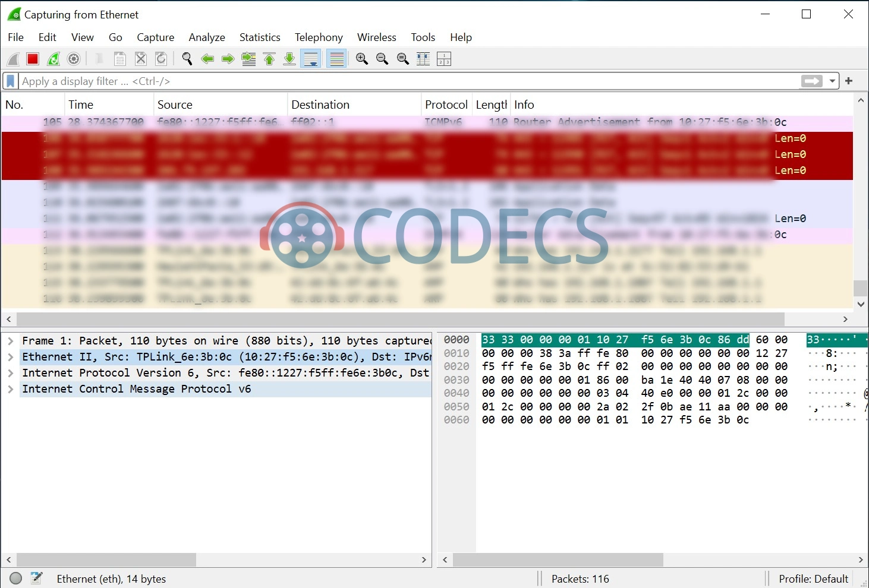869x588 pixels.
Task: Open the Analyze menu
Action: tap(207, 37)
